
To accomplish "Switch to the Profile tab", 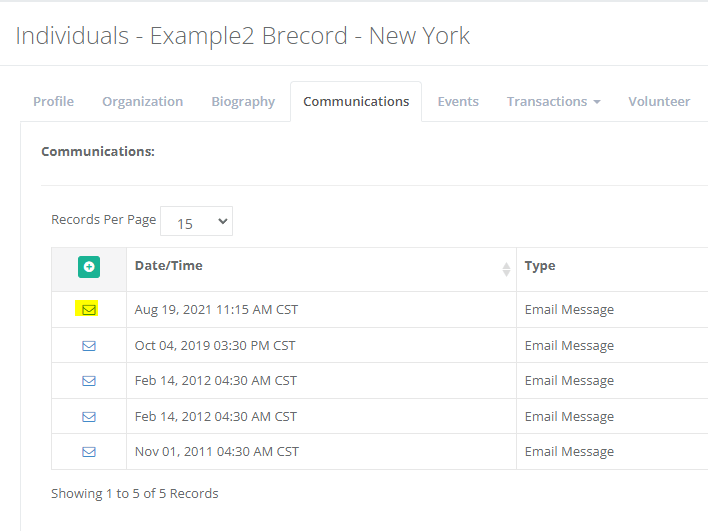I will pyautogui.click(x=54, y=102).
